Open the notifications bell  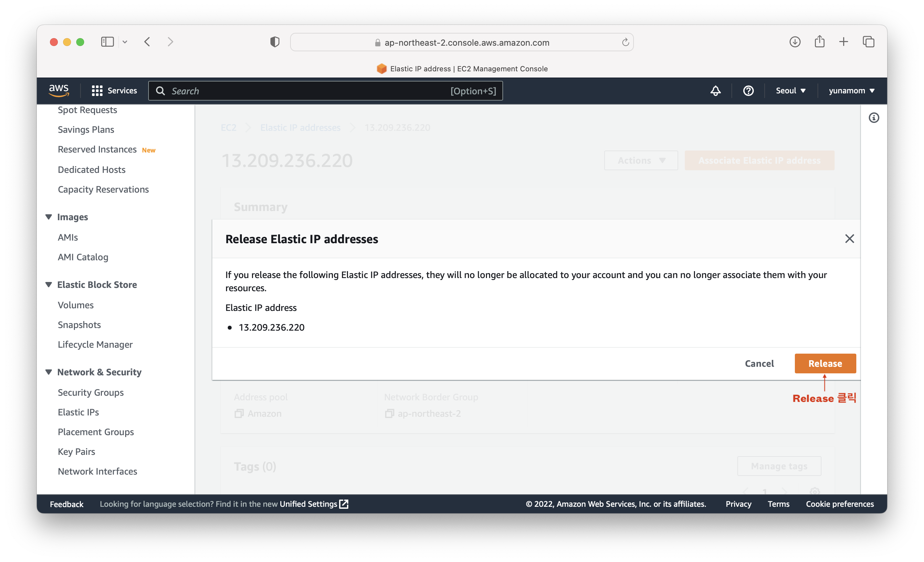pyautogui.click(x=715, y=90)
